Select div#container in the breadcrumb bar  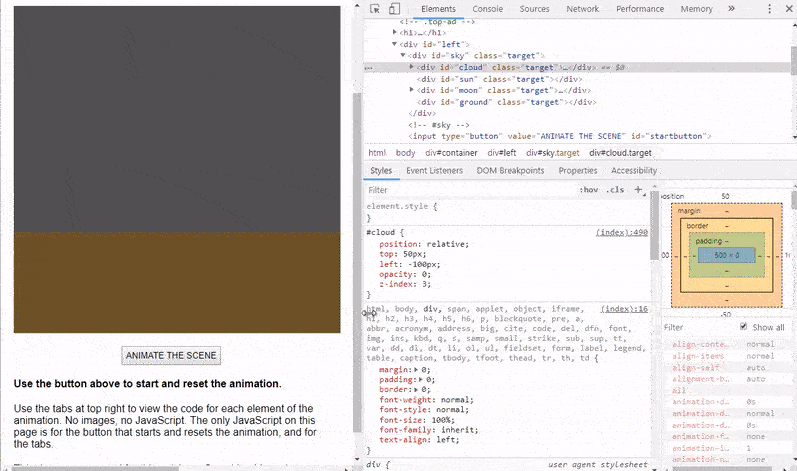coord(451,153)
